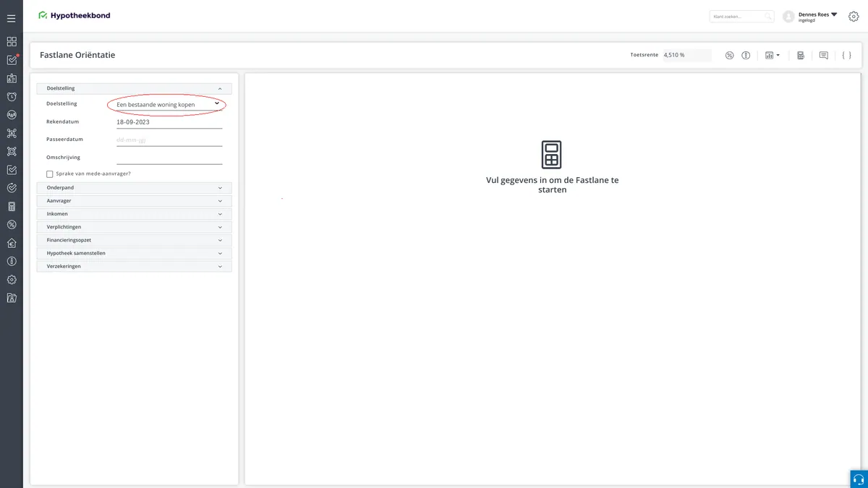This screenshot has width=868, height=488.
Task: Open the alarm clock icon in sidebar
Action: (12, 97)
